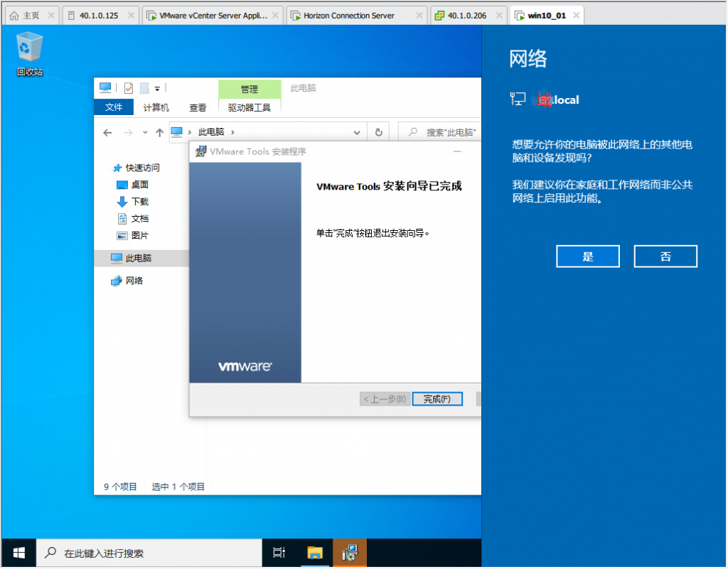Click the Explorer search field
Image resolution: width=728 pixels, height=569 pixels.
coord(441,133)
